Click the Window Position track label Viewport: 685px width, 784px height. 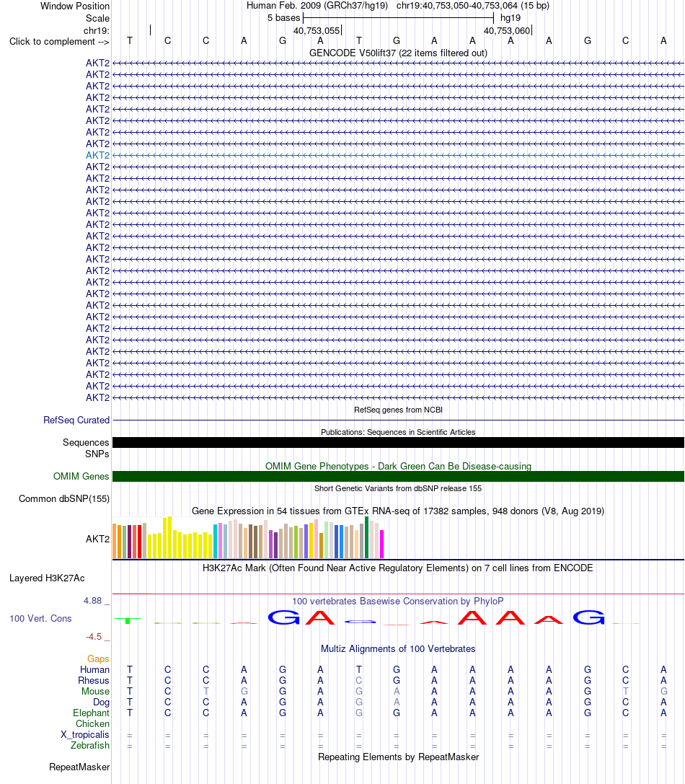74,6
